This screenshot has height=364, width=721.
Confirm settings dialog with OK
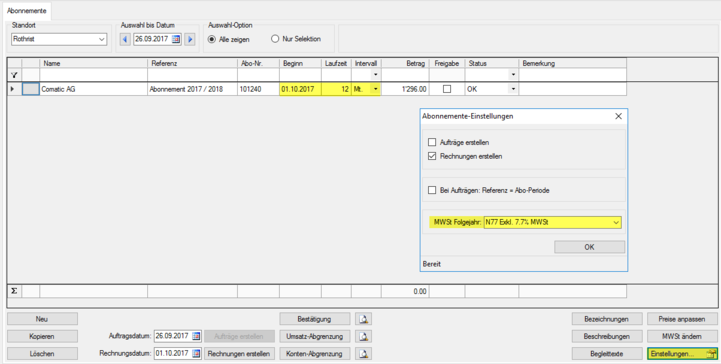589,247
